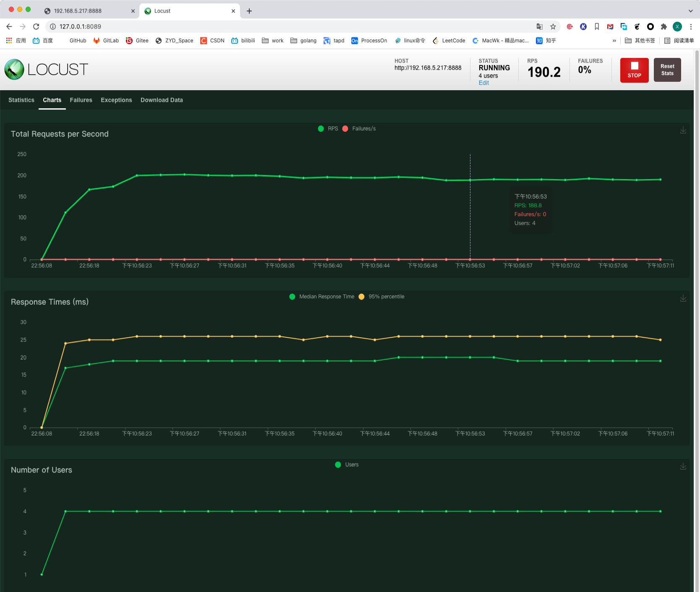
Task: Click the translate page icon in the address bar
Action: (x=540, y=26)
